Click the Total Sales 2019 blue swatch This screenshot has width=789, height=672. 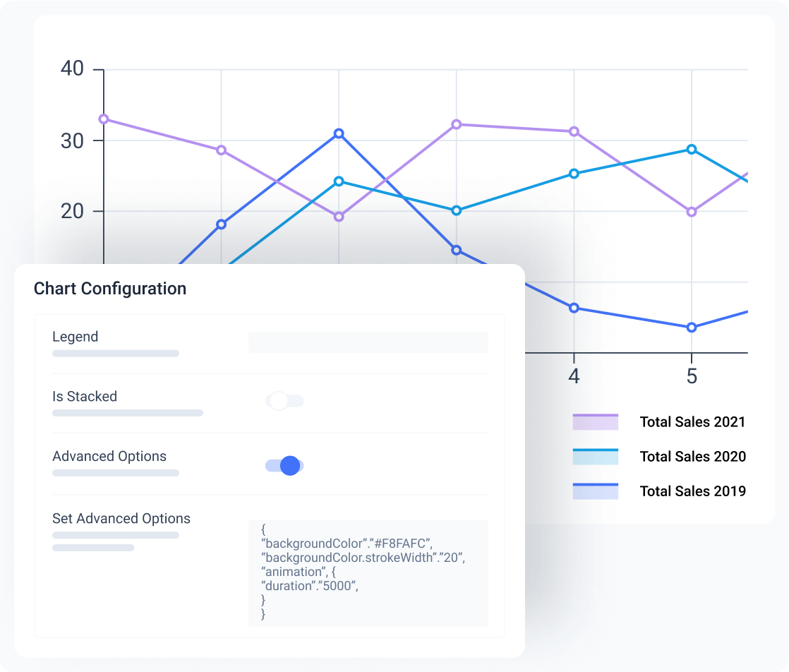(595, 491)
